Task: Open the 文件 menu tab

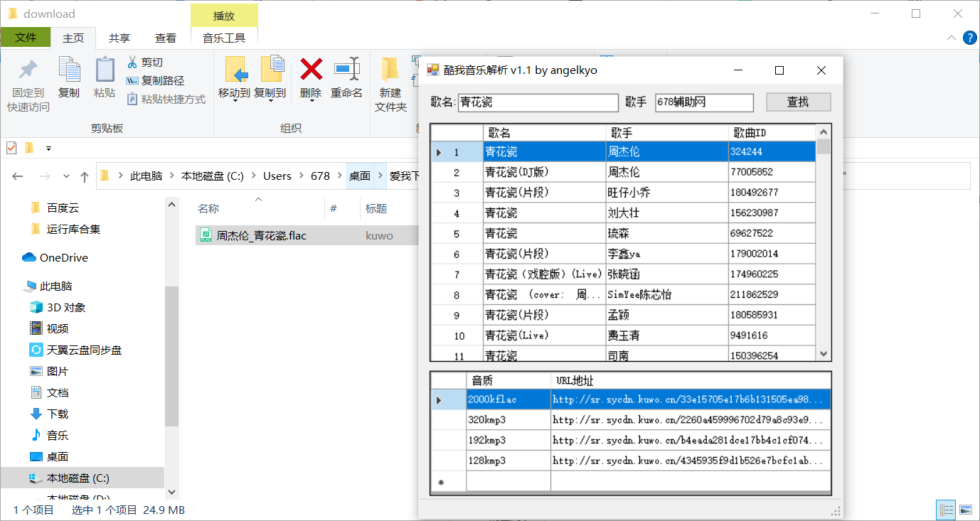Action: pos(26,38)
